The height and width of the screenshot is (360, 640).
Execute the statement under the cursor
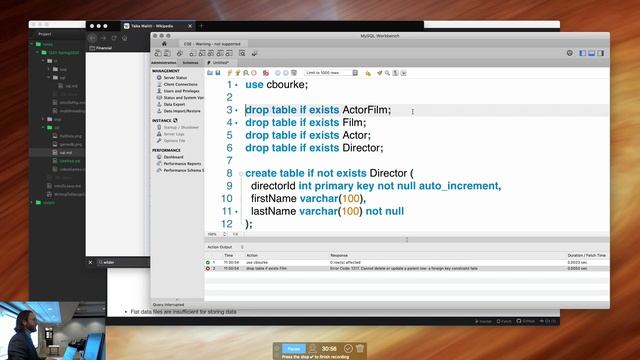pyautogui.click(x=238, y=73)
